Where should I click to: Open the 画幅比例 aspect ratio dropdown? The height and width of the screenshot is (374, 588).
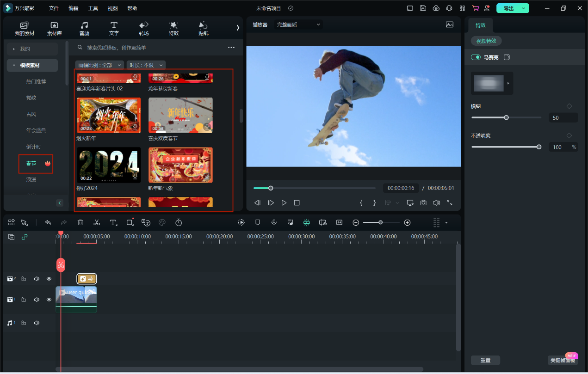pos(99,65)
